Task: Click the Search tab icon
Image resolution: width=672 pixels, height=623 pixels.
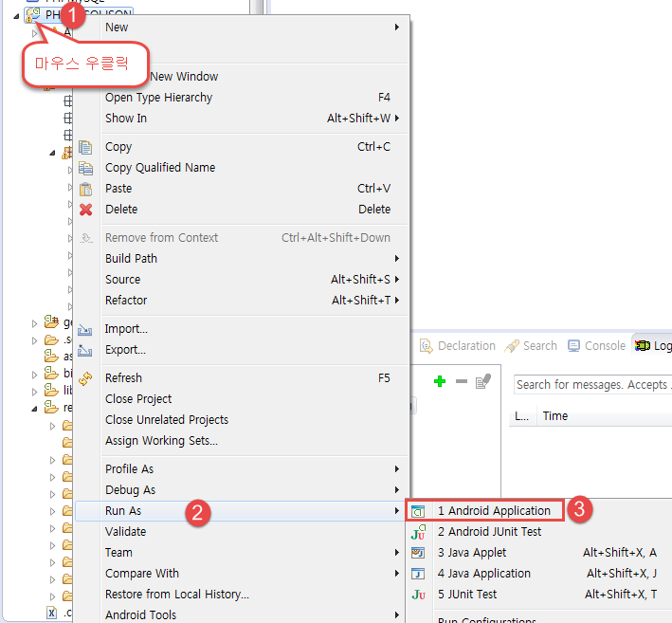Action: click(x=512, y=346)
